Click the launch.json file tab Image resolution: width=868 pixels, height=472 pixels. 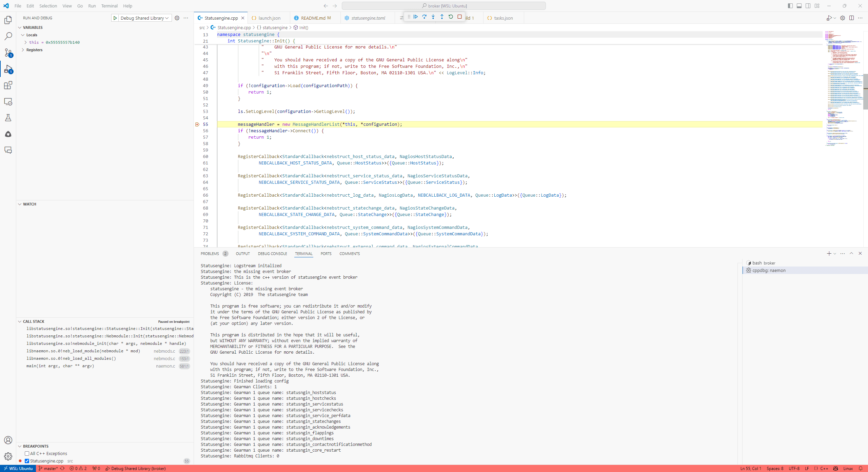click(x=269, y=18)
